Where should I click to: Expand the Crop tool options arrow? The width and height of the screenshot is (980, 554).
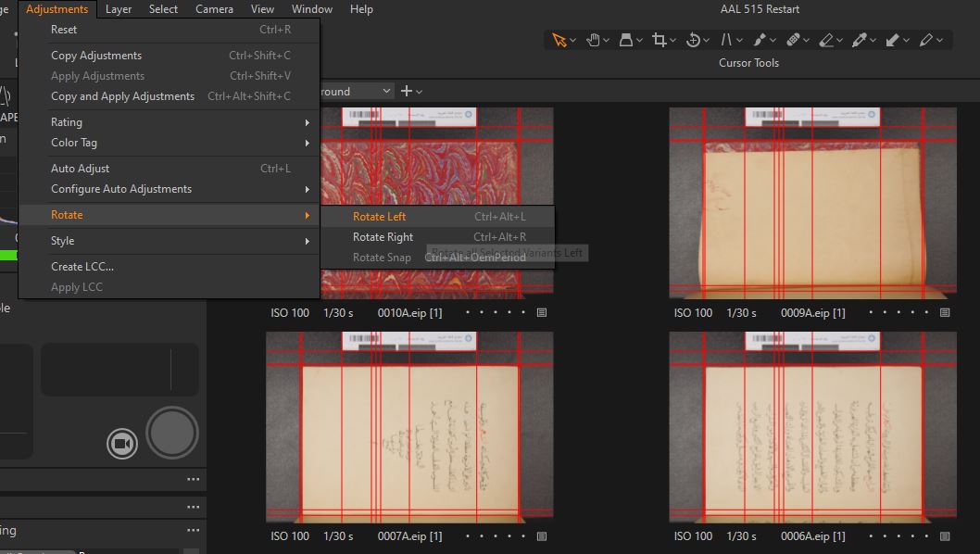point(672,41)
